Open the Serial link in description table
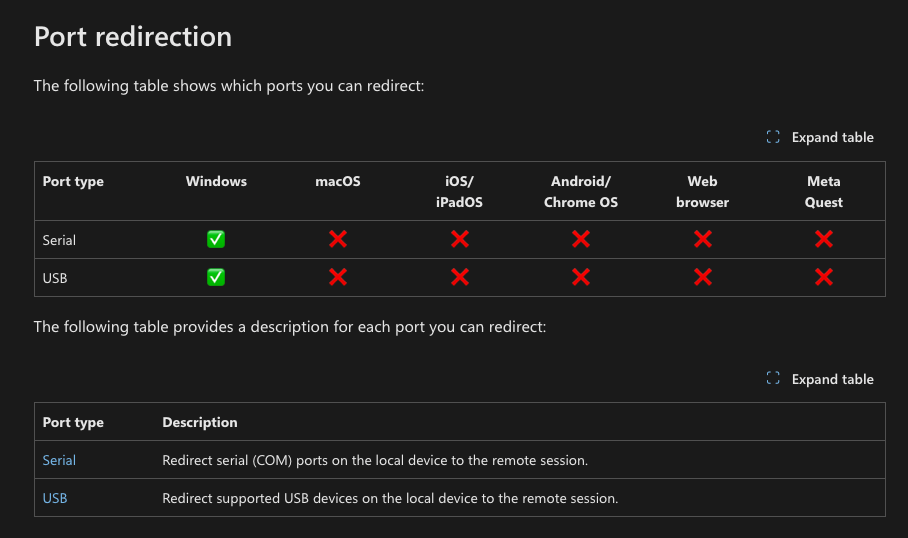The image size is (908, 538). tap(59, 460)
